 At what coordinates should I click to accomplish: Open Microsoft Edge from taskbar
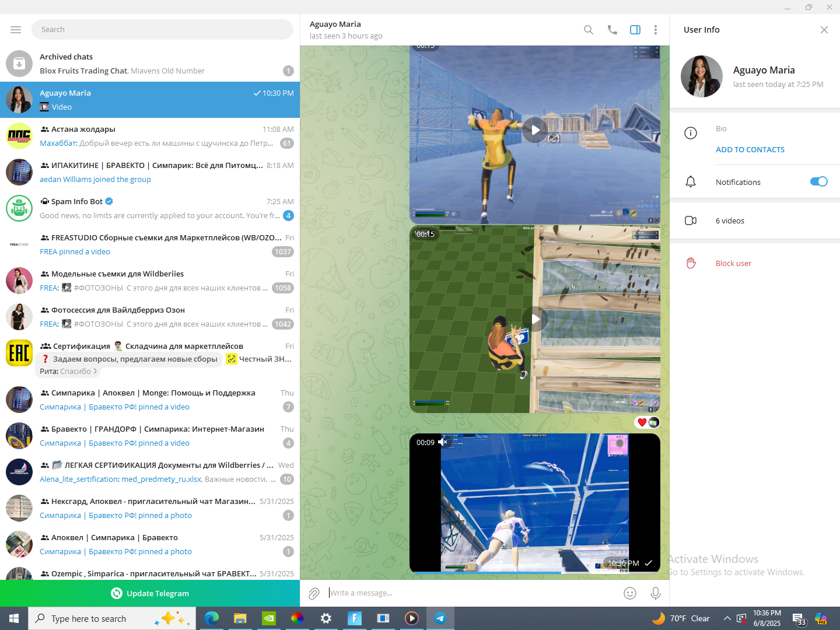pos(212,618)
